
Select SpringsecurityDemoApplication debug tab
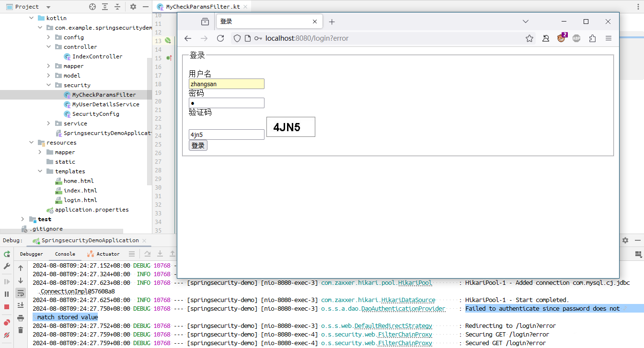tap(90, 240)
